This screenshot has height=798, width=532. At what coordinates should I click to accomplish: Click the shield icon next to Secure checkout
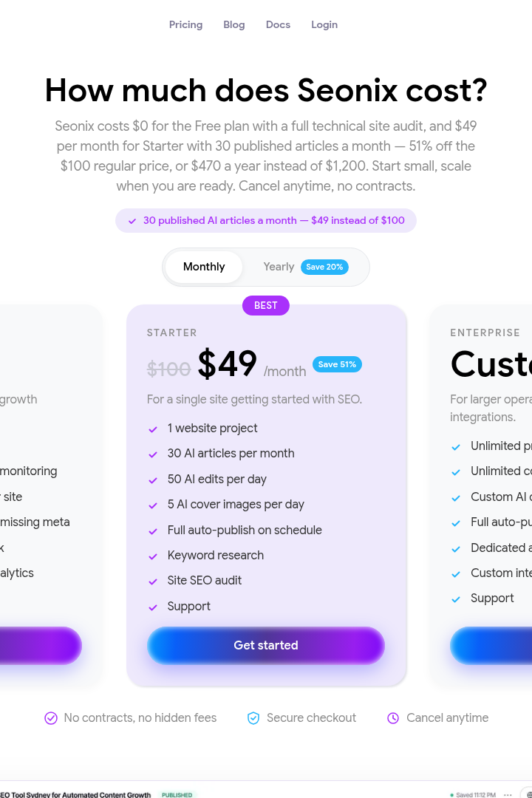click(x=253, y=718)
